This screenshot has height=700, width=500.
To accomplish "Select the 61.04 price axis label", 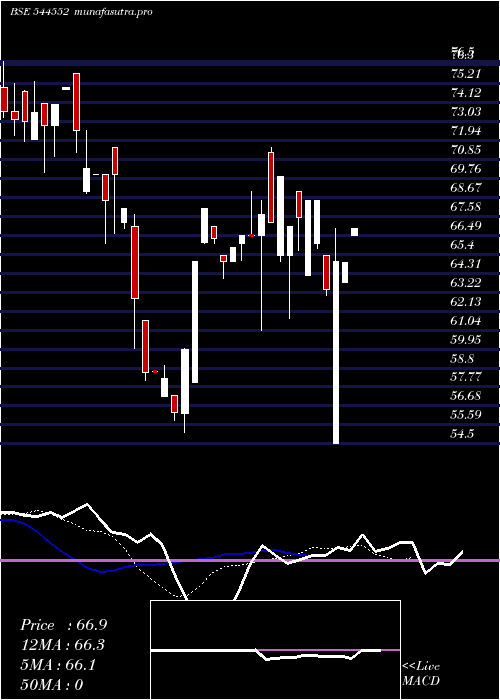I will 467,321.
